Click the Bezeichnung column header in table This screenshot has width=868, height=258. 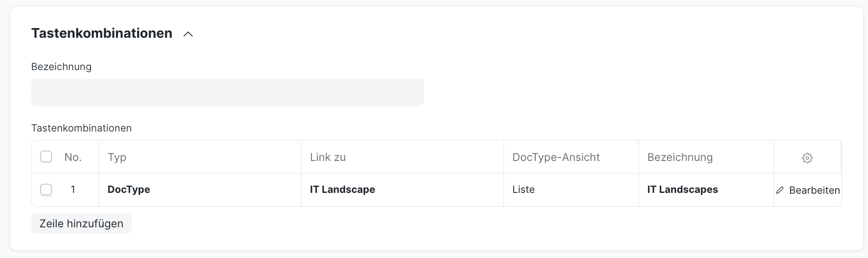pyautogui.click(x=706, y=157)
